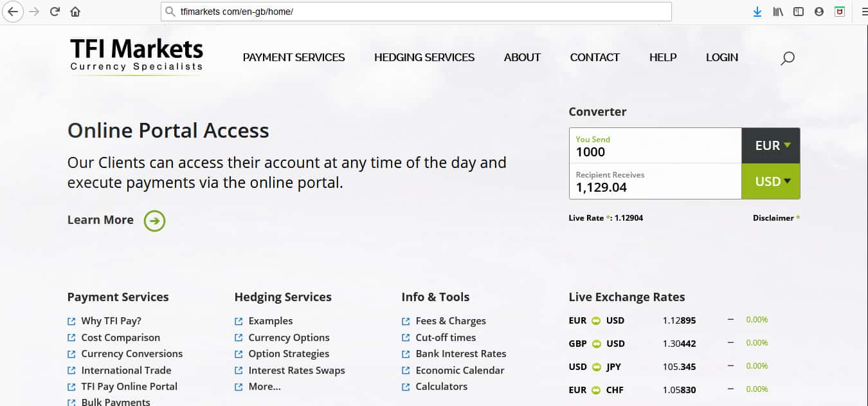This screenshot has height=406, width=868.
Task: Open the Payment Services navigation menu
Action: (294, 57)
